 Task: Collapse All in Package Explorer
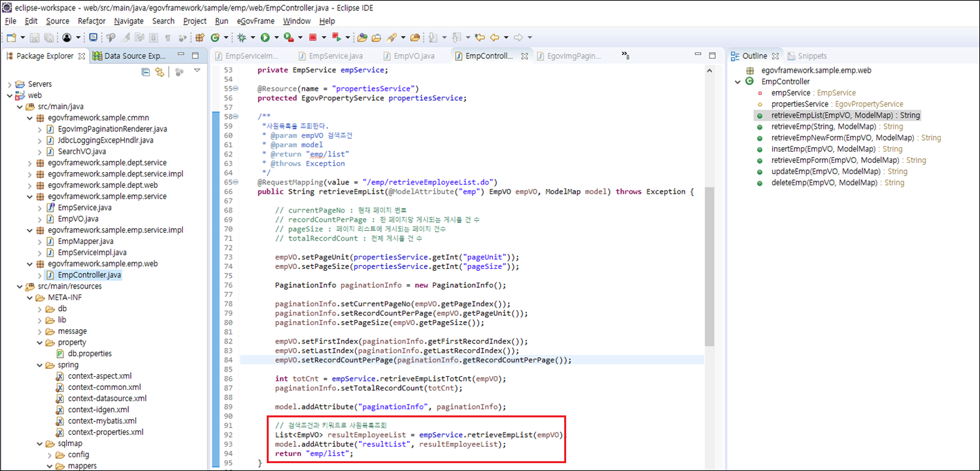pyautogui.click(x=145, y=71)
